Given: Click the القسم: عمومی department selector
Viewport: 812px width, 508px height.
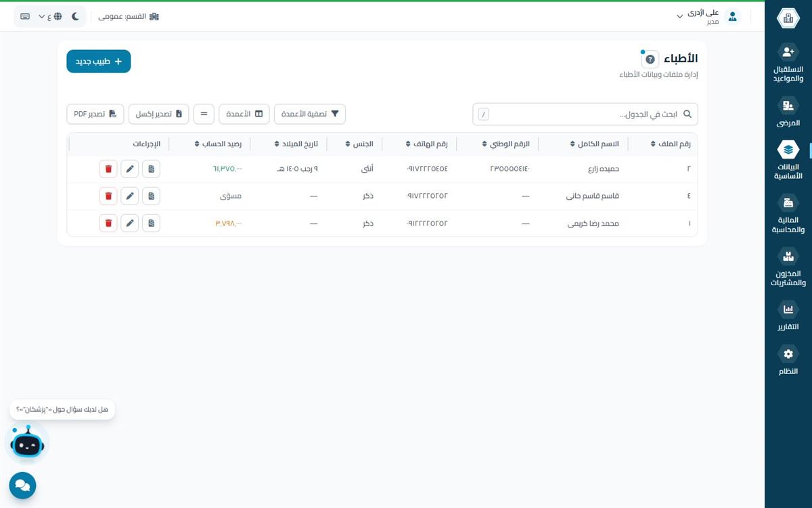Looking at the screenshot, I should 129,16.
